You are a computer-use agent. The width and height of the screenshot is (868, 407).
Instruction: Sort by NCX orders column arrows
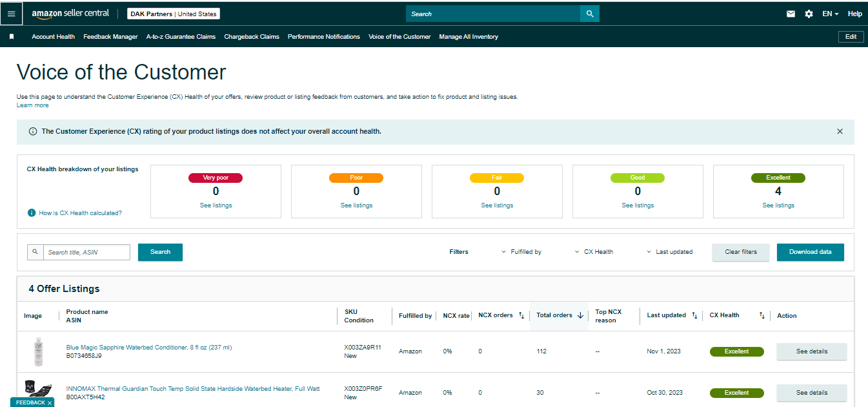click(x=521, y=315)
